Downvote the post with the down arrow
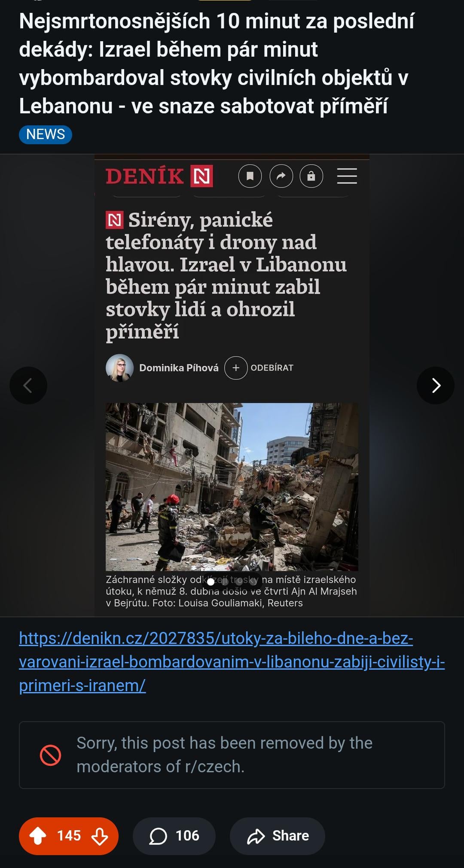The height and width of the screenshot is (868, 464). tap(100, 836)
